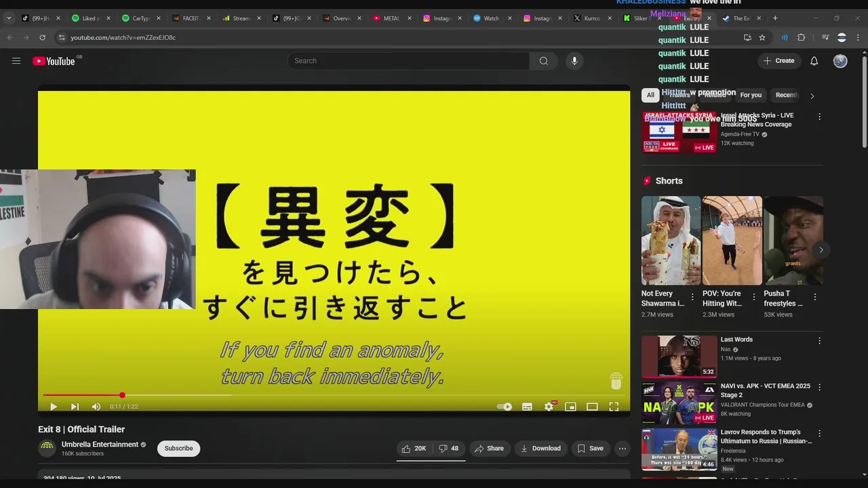
Task: Open a new browser tab
Action: click(x=776, y=18)
